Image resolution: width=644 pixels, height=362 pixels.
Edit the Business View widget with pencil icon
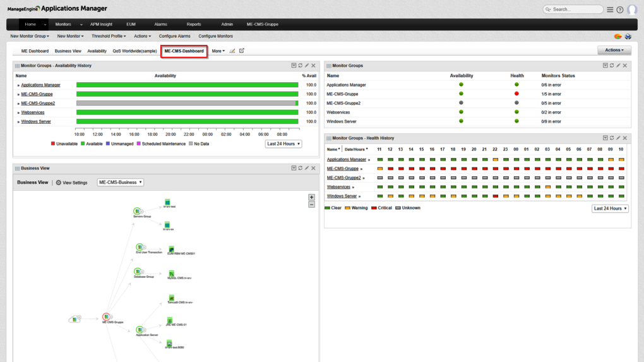point(307,168)
